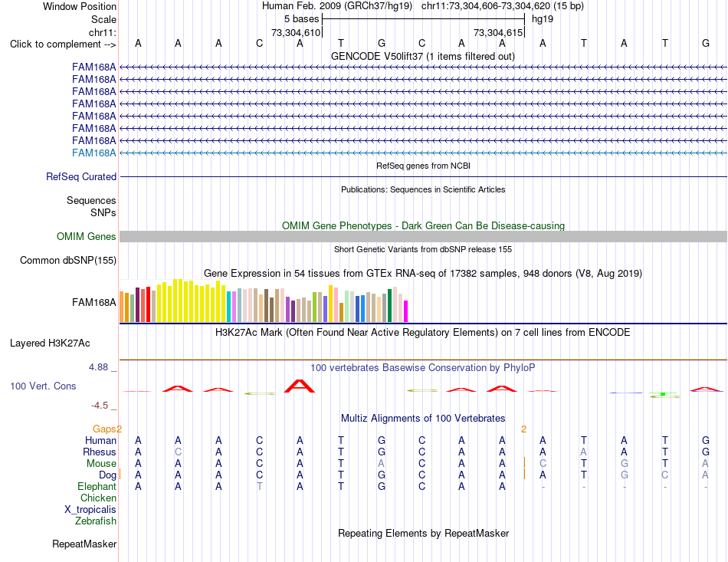Image resolution: width=728 pixels, height=562 pixels.
Task: Click 'RefSeq genes from NCBI' track title
Action: [x=423, y=166]
